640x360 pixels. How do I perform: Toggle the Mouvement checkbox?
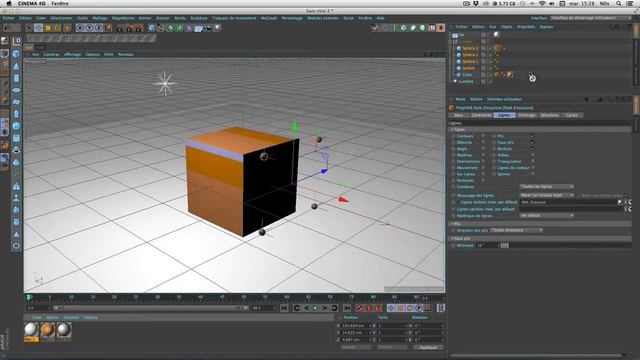(483, 168)
